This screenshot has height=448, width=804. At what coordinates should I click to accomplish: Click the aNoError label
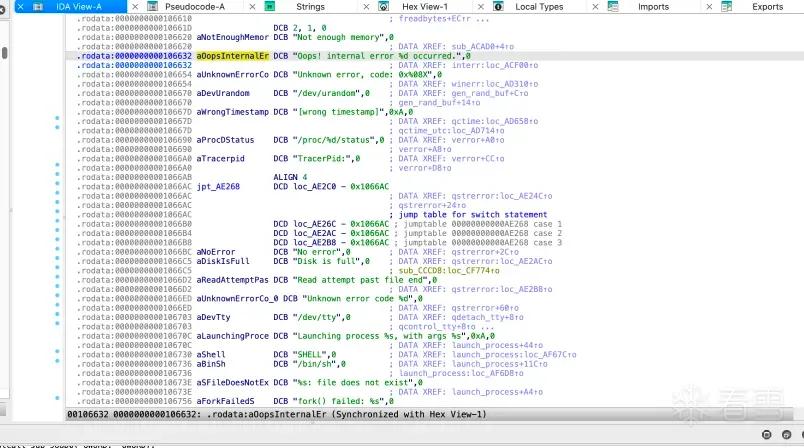(216, 252)
